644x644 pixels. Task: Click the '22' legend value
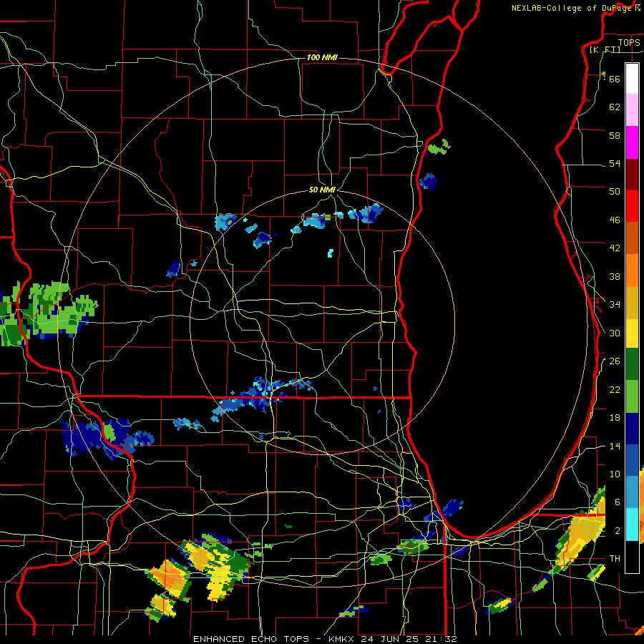615,389
